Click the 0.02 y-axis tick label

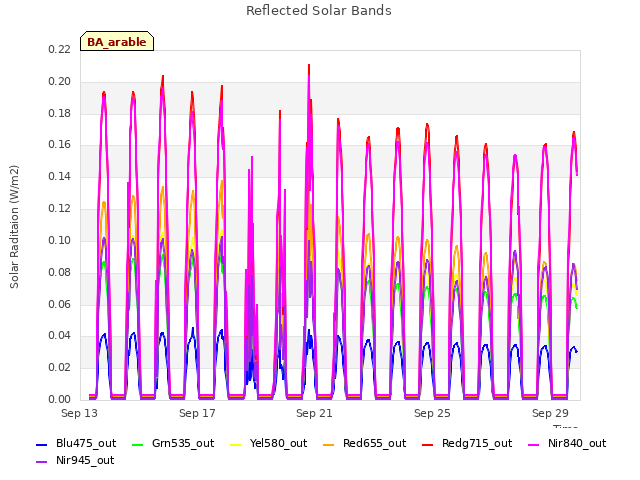pyautogui.click(x=60, y=367)
